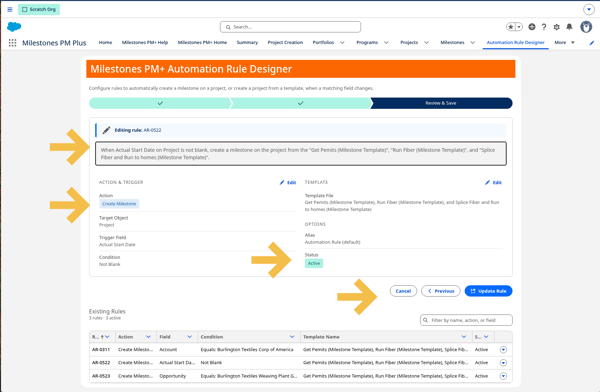
Task: Expand the Programs tab chevron
Action: click(386, 42)
